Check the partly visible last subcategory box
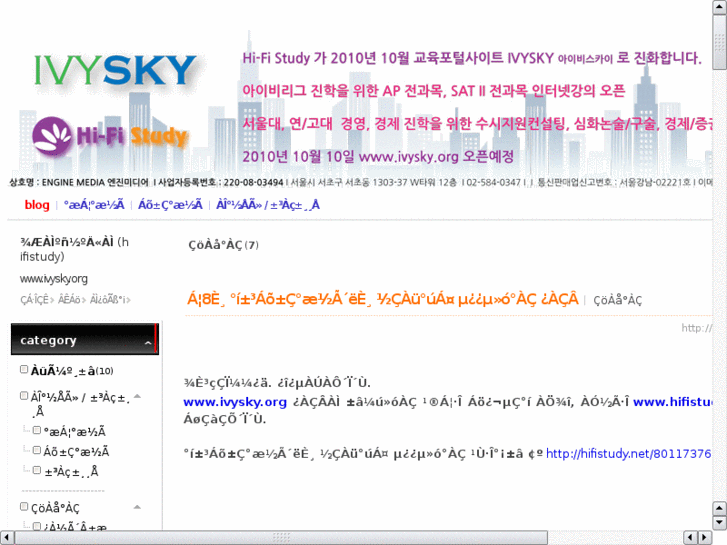This screenshot has width=727, height=545. 37,526
